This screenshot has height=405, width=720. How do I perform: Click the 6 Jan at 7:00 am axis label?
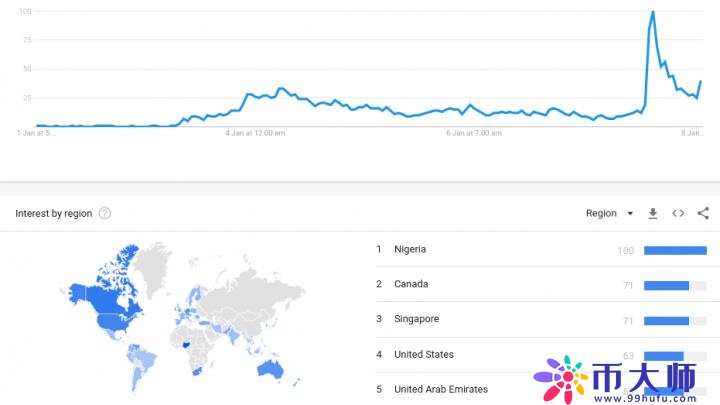[474, 133]
